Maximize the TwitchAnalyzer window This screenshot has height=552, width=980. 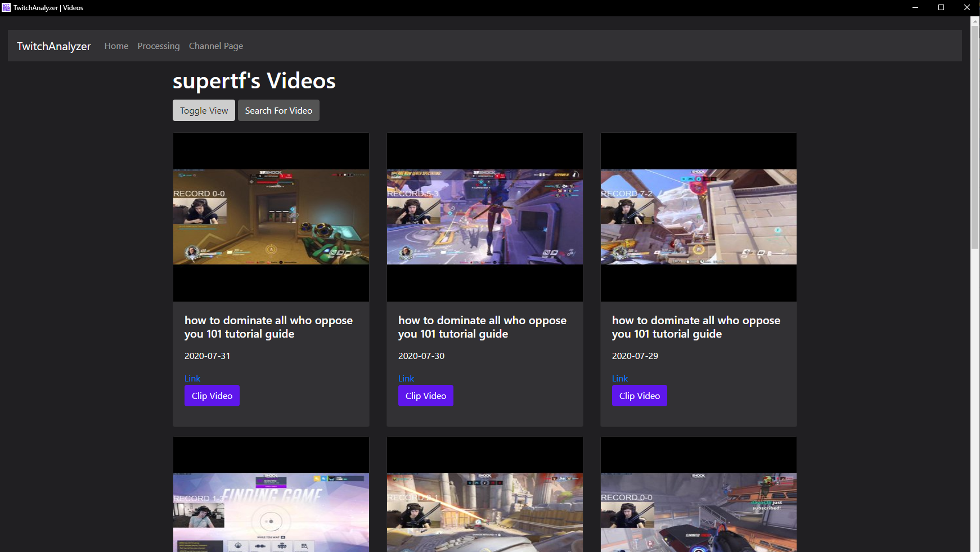click(941, 7)
